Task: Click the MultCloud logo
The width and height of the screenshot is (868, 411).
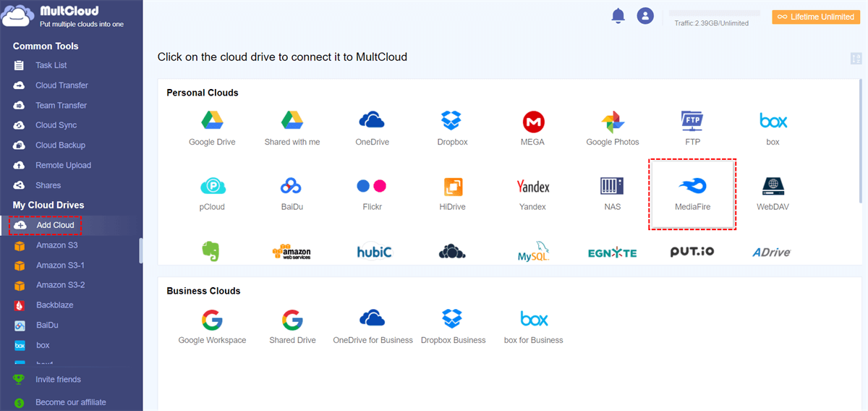Action: coord(64,16)
